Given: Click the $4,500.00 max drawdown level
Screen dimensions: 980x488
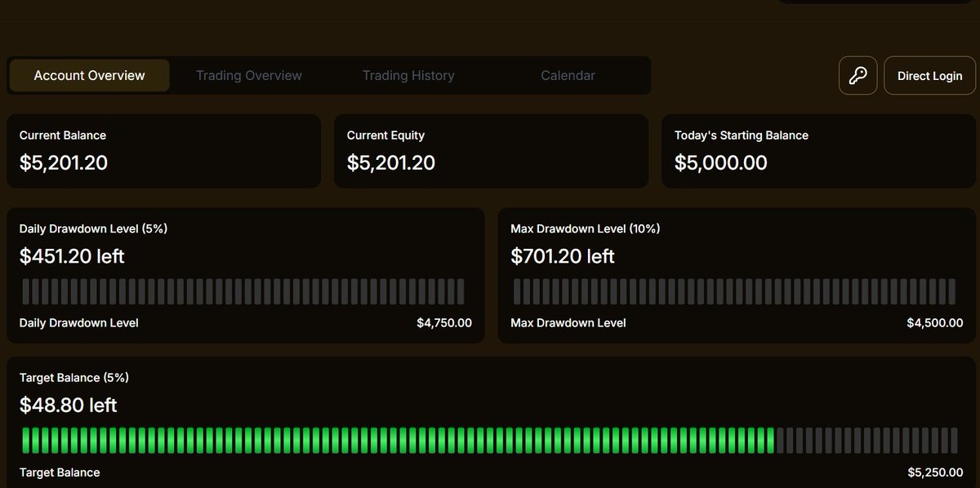Looking at the screenshot, I should click(935, 323).
